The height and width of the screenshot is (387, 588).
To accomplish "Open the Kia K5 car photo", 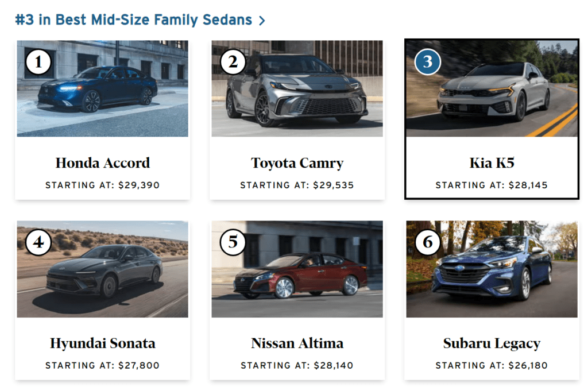I will pyautogui.click(x=492, y=88).
